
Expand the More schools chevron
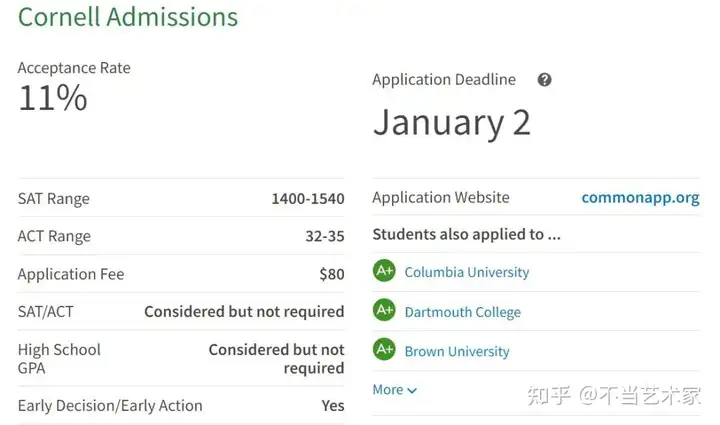click(x=412, y=390)
